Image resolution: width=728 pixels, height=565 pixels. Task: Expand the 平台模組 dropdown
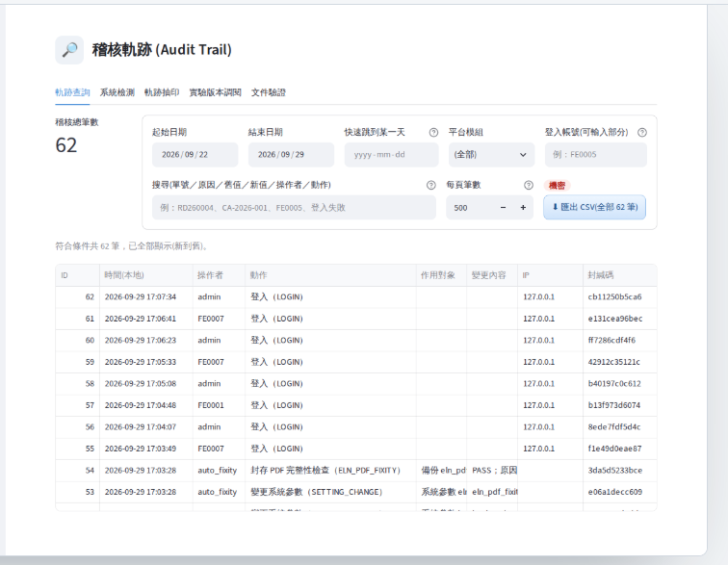(491, 155)
